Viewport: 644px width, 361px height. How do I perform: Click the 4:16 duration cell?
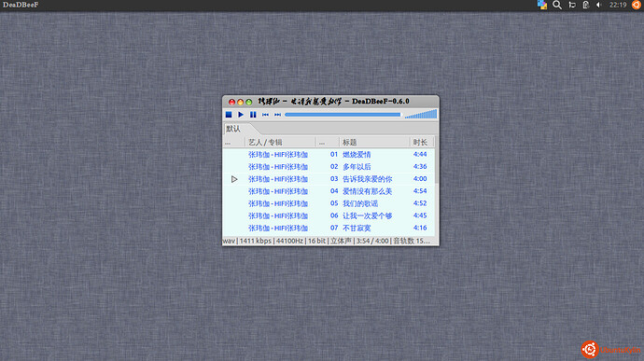pyautogui.click(x=420, y=228)
